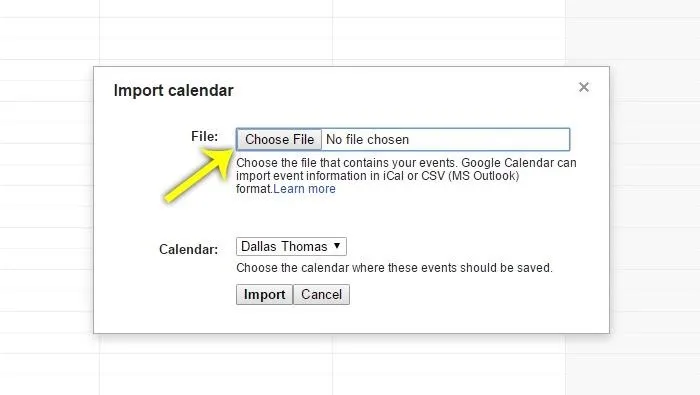Click the blank space below the Import button
Screen dimensions: 700x395
coord(264,319)
